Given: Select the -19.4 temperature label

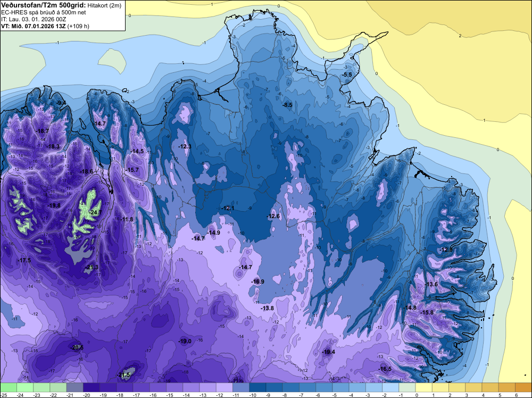Looking at the screenshot, I should (328, 352).
